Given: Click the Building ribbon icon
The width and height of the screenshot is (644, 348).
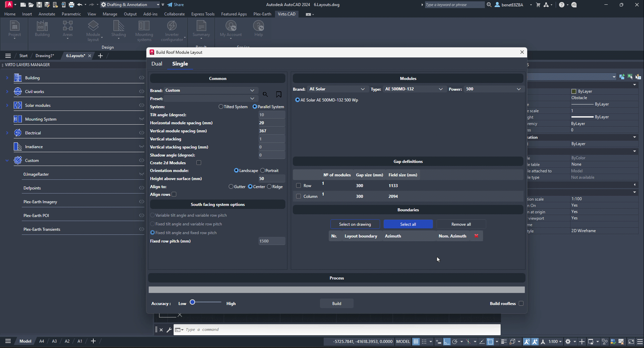Looking at the screenshot, I should tap(42, 29).
